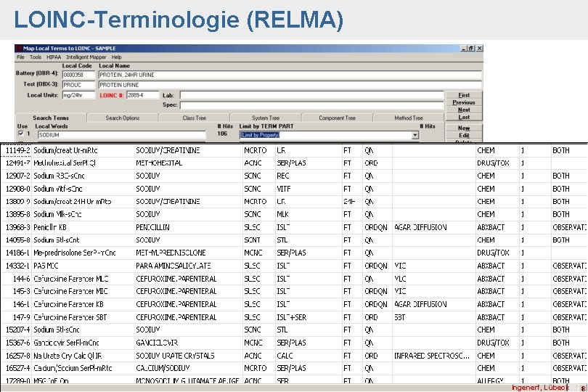Image resolution: width=588 pixels, height=392 pixels.
Task: Open the File menu
Action: click(20, 57)
